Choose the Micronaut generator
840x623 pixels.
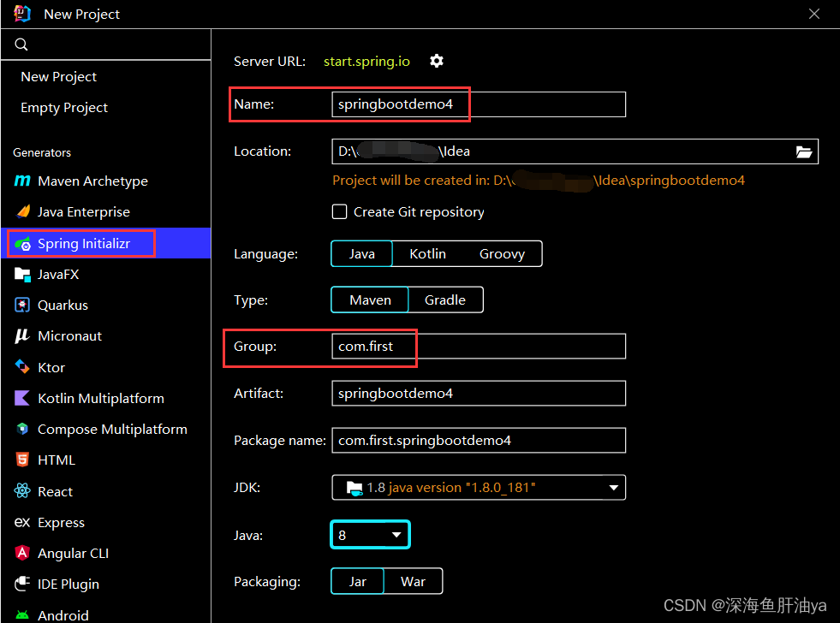(x=69, y=335)
